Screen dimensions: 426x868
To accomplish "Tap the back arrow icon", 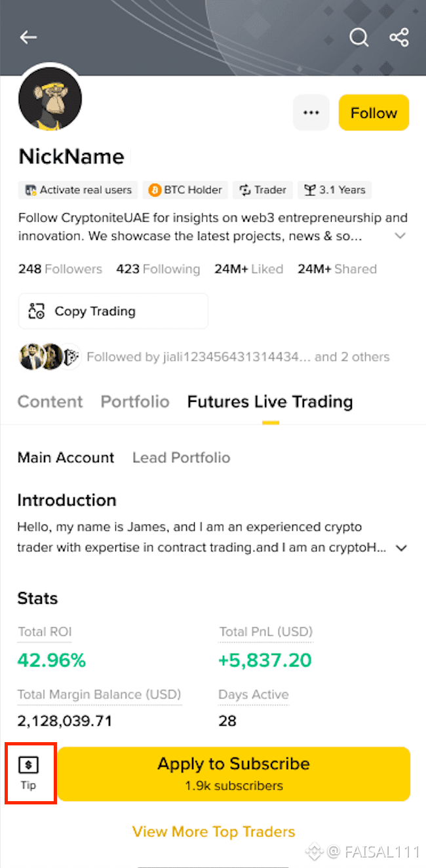I will (x=28, y=37).
